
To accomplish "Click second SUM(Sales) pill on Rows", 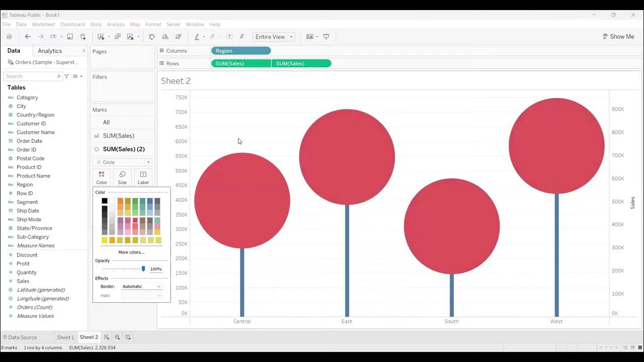I will 301,63.
